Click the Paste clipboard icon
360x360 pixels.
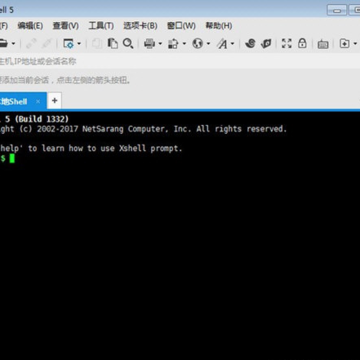pos(113,43)
